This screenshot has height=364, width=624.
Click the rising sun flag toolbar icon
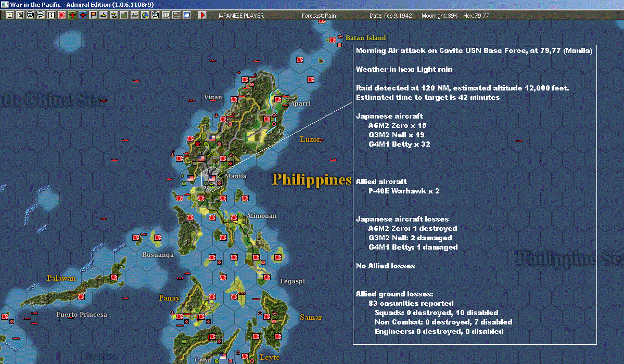[62, 15]
